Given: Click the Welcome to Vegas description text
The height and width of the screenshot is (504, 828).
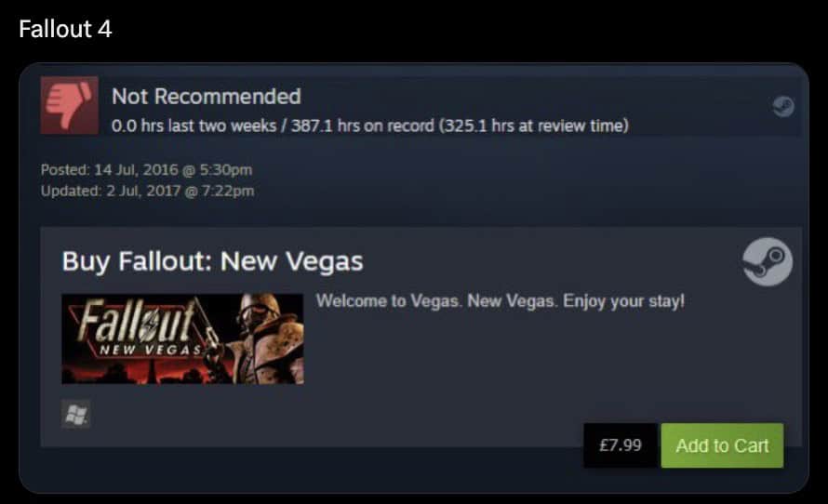Looking at the screenshot, I should (501, 301).
